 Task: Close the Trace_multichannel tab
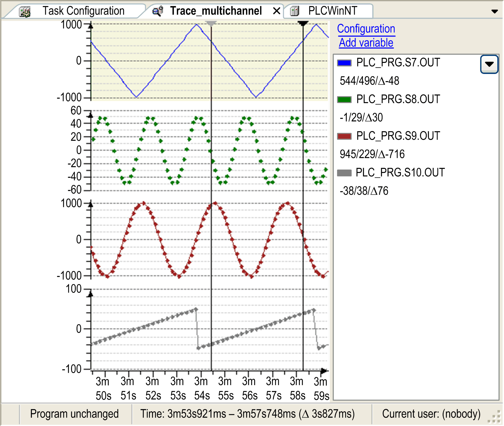(x=277, y=11)
